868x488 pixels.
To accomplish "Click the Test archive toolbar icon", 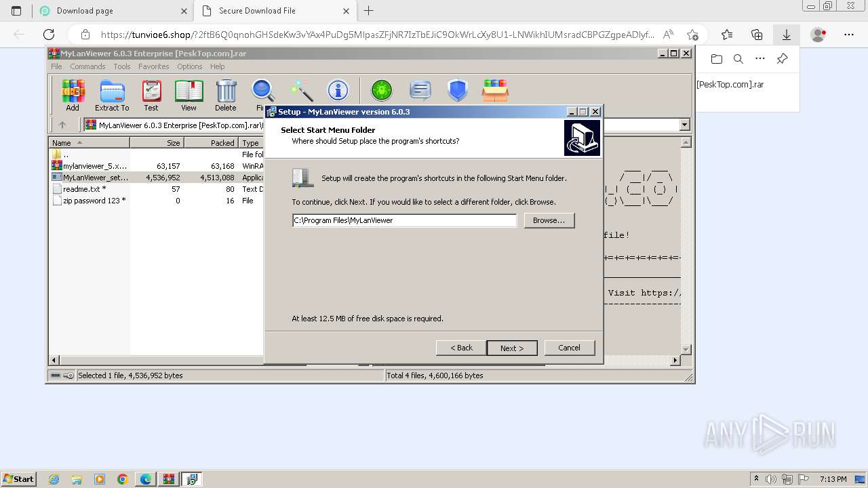I will point(151,95).
